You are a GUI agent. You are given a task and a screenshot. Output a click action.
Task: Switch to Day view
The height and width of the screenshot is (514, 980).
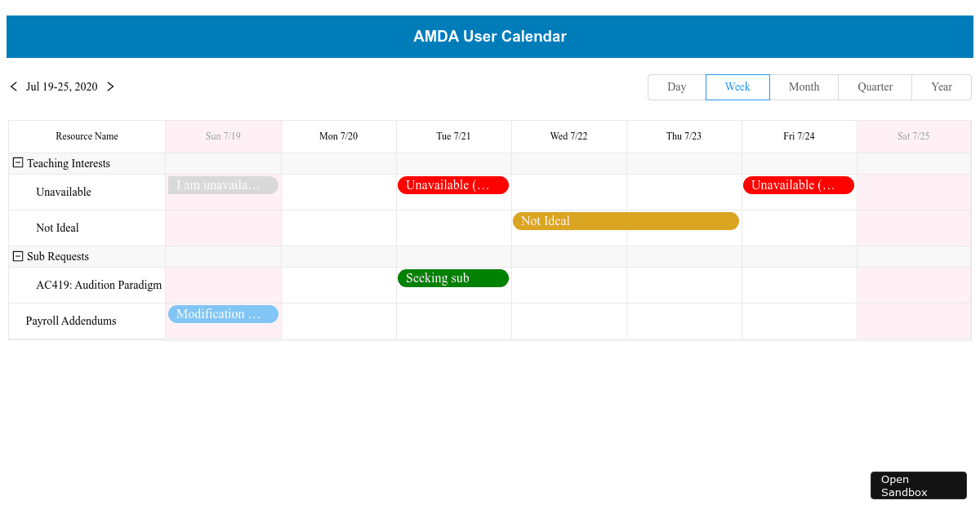coord(676,87)
